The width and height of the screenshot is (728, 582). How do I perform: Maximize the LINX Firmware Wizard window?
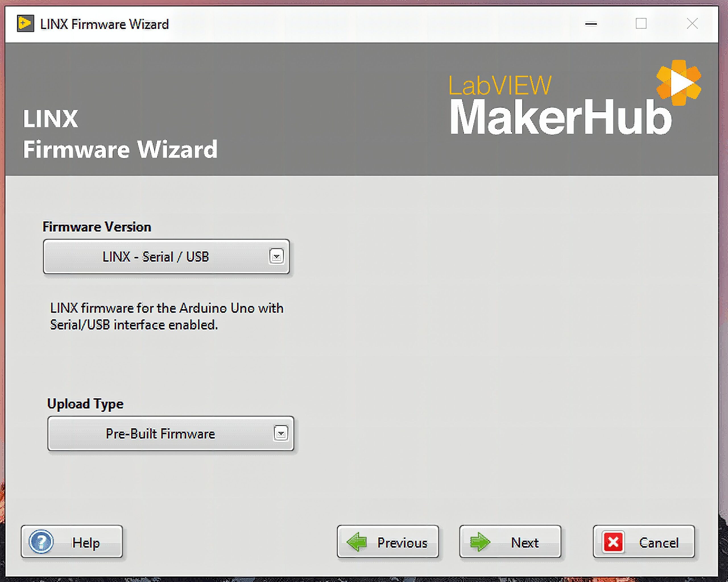point(641,24)
